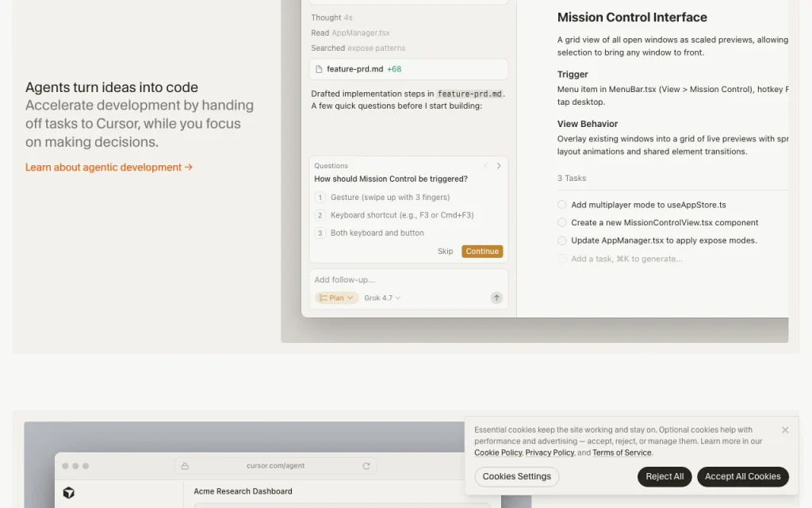
Task: Click the Cursor cube logo icon
Action: point(68,492)
